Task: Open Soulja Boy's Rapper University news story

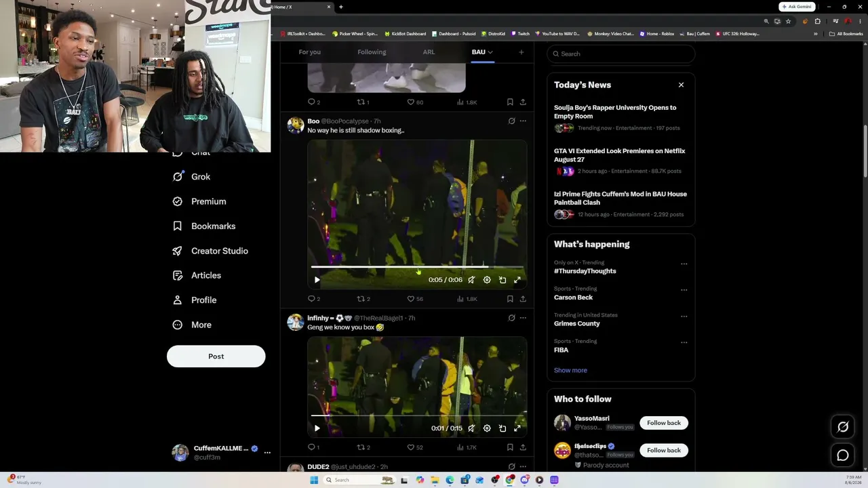Action: click(620, 117)
